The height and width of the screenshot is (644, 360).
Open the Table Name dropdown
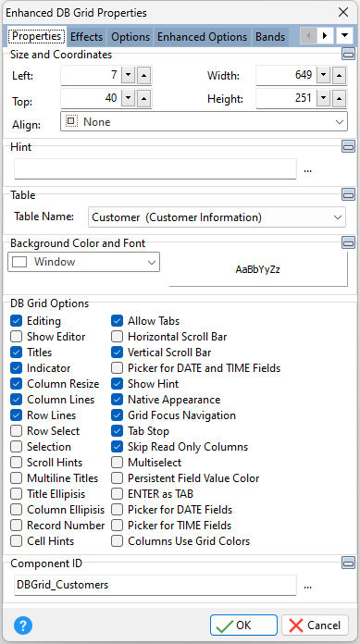tap(217, 217)
